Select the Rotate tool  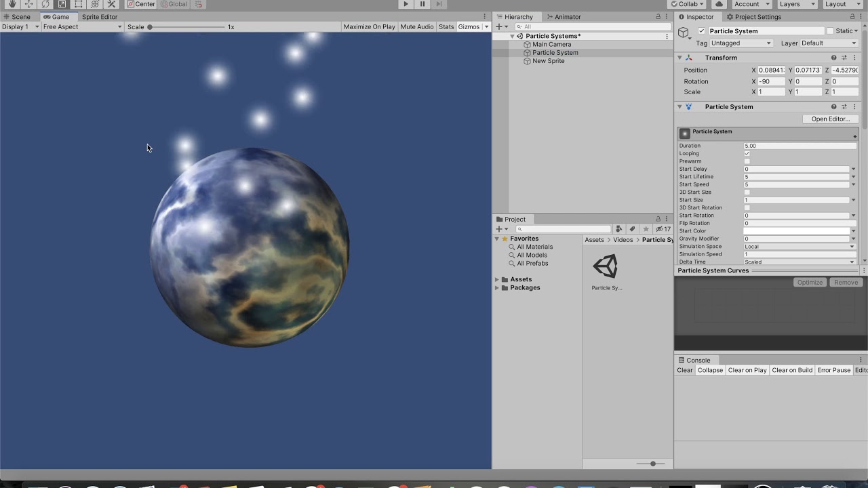[45, 4]
